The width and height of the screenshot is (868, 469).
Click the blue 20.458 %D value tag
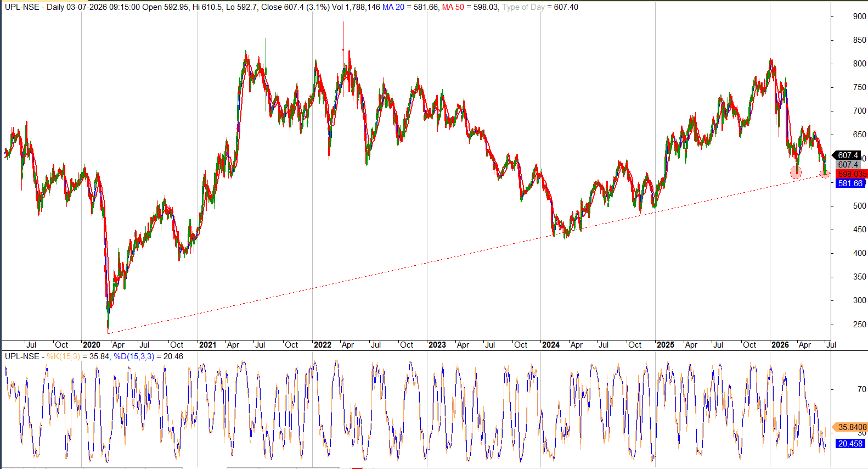tap(850, 443)
